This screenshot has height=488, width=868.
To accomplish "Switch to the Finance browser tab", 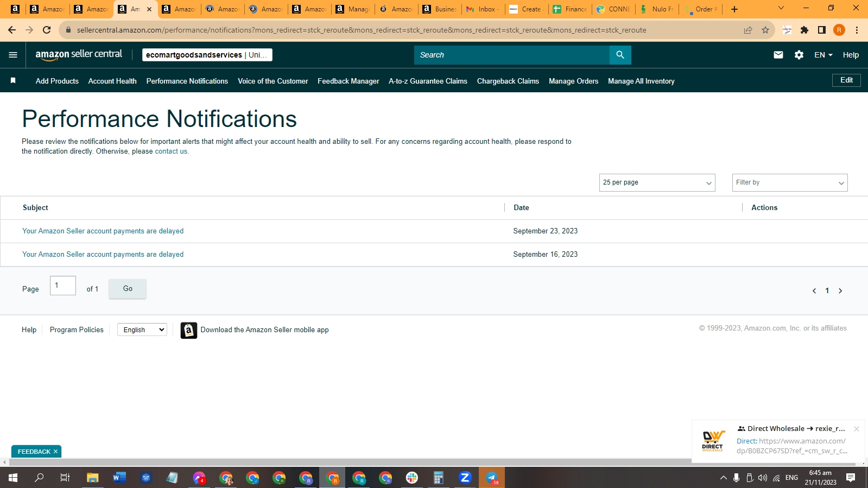I will coord(570,9).
